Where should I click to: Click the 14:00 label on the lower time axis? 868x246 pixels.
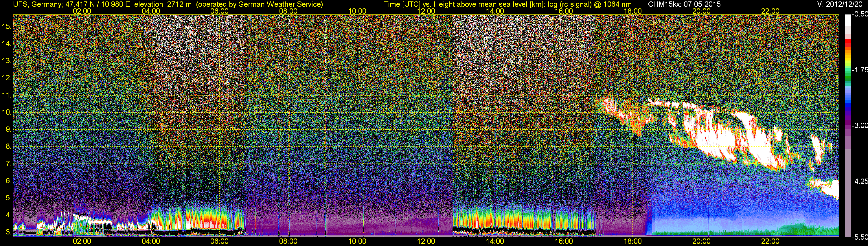pyautogui.click(x=495, y=241)
